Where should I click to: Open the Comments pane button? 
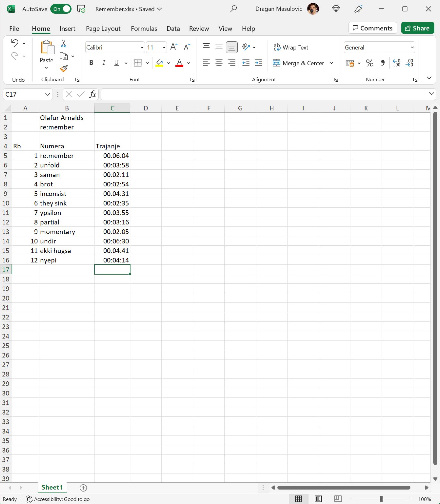point(372,28)
